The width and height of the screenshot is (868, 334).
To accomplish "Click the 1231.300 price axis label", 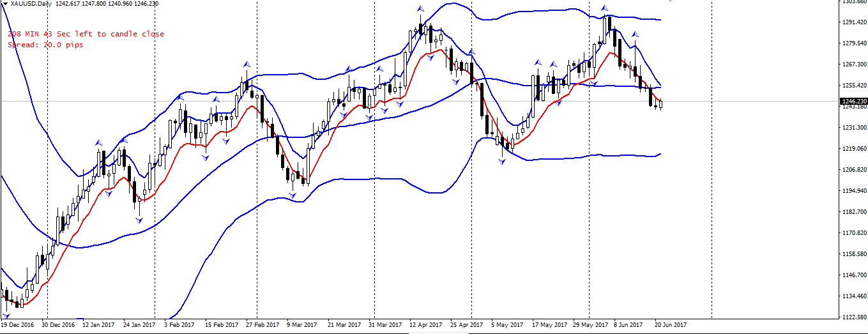I will coord(854,128).
